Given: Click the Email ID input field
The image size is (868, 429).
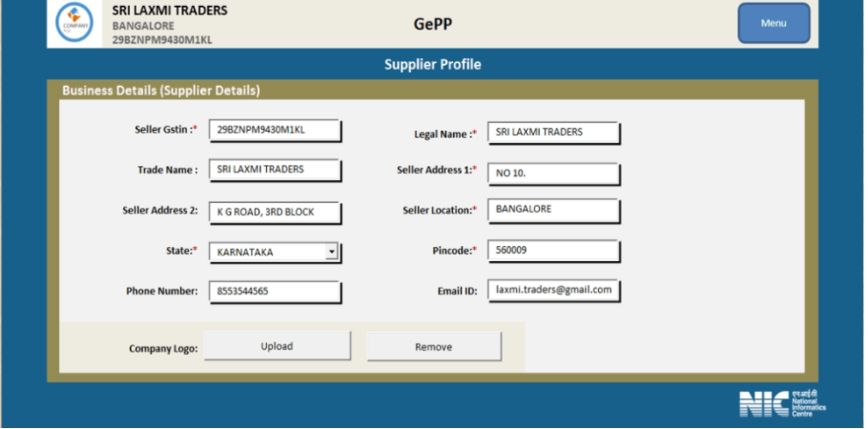Looking at the screenshot, I should (553, 291).
